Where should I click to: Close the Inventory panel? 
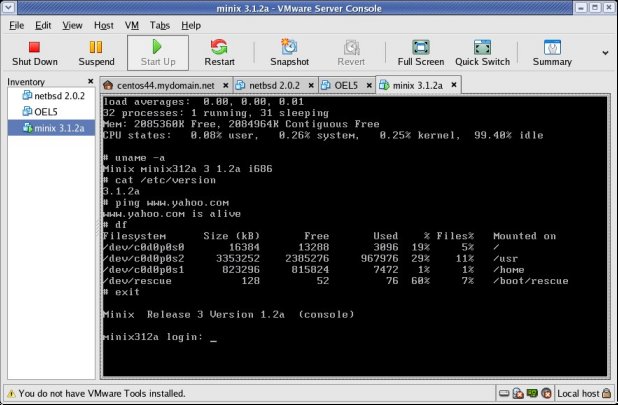point(90,81)
